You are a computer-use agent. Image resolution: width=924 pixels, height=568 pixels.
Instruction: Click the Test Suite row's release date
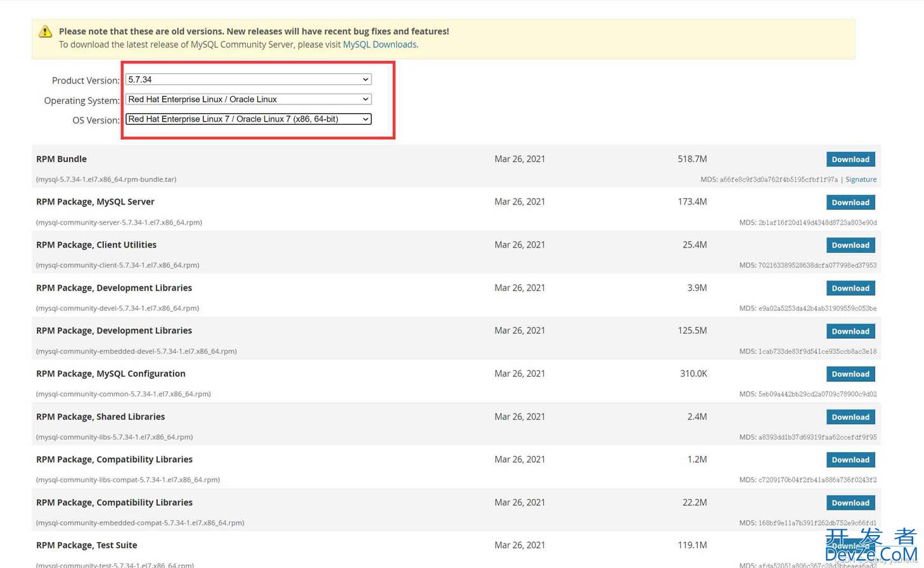click(520, 545)
